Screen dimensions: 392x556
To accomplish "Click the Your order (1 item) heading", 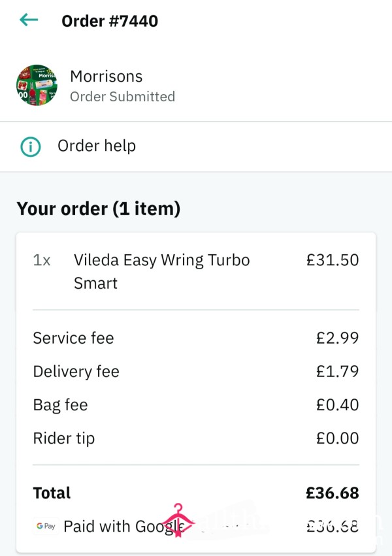I will [99, 208].
